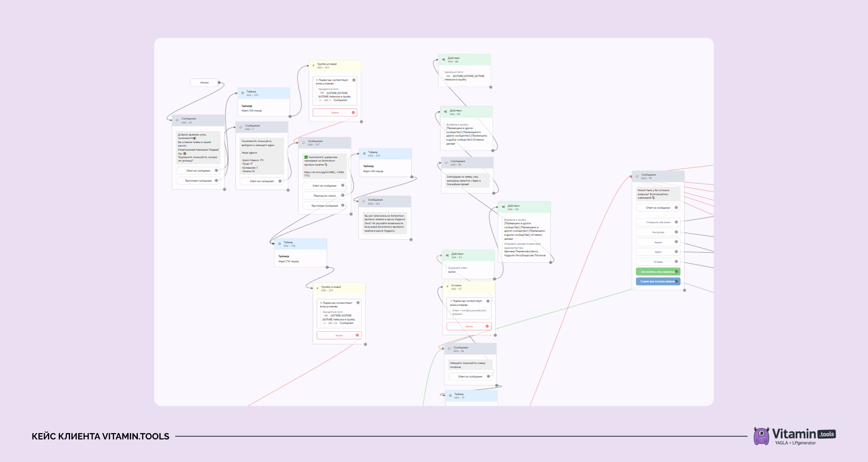Click filter icon of Группа условий ККК-124
Viewport: 868px width, 462px height.
point(313,65)
